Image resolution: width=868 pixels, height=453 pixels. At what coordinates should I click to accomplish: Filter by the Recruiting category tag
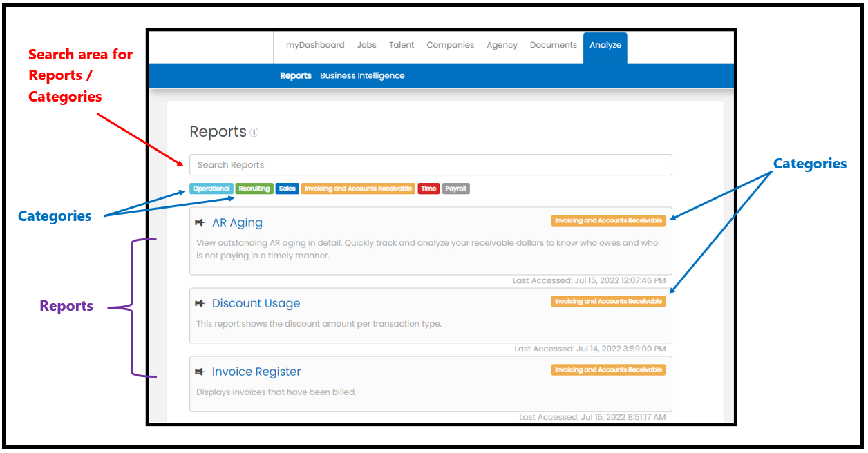[254, 189]
